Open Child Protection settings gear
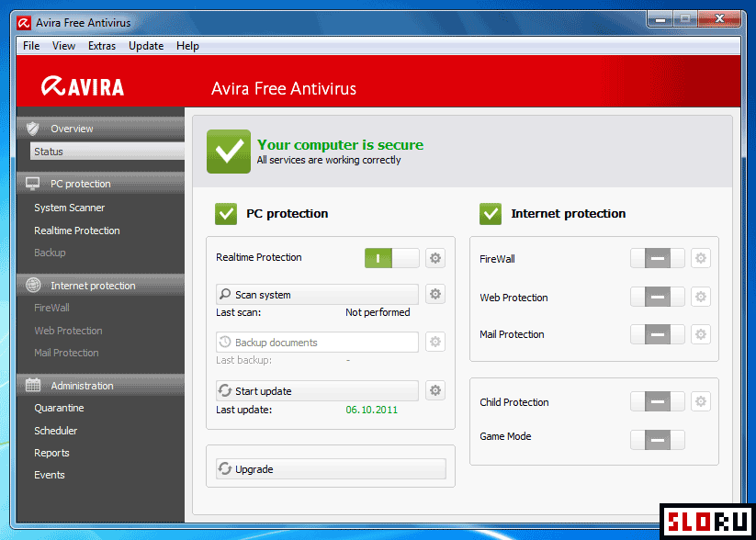This screenshot has height=540, width=756. (701, 401)
